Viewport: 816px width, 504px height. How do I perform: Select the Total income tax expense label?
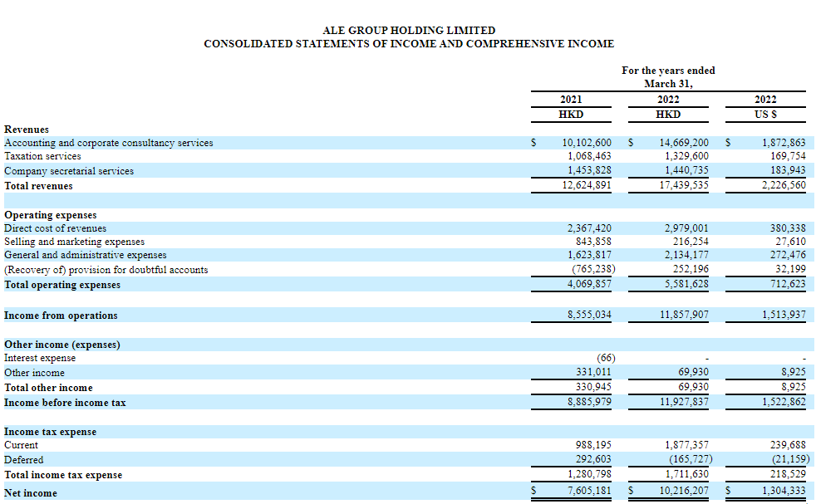(x=63, y=476)
